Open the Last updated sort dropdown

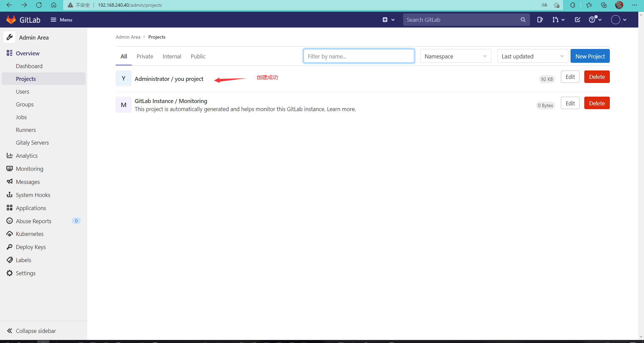532,56
